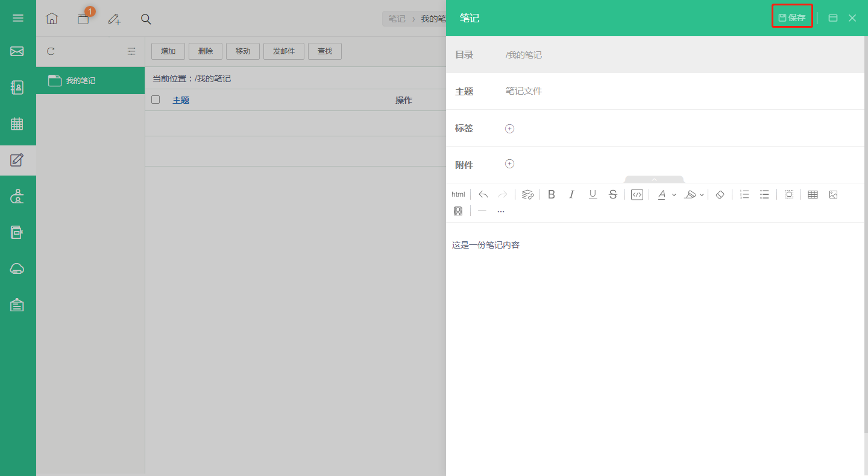The image size is (868, 476).
Task: Toggle italic formatting
Action: (571, 194)
